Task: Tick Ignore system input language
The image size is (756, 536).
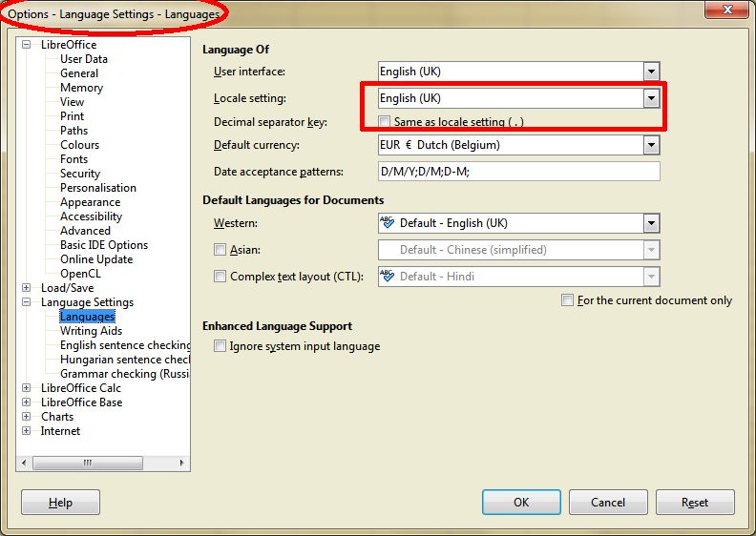Action: 220,346
